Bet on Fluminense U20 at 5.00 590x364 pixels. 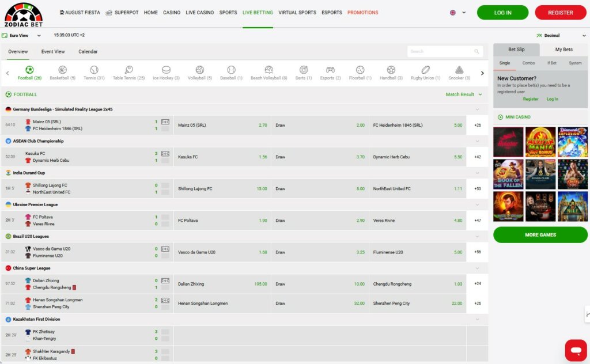[x=418, y=252]
